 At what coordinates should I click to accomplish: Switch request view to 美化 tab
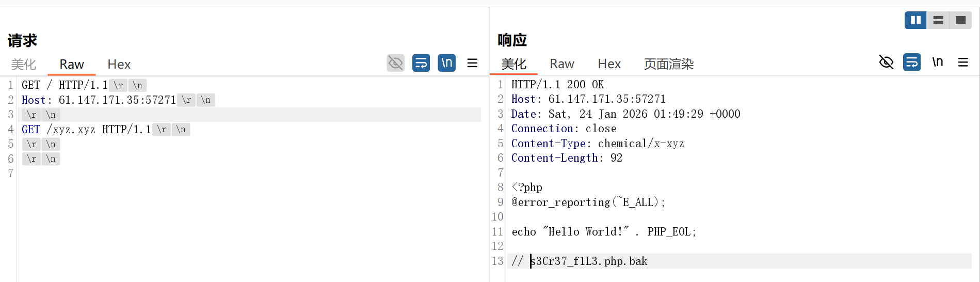point(24,65)
